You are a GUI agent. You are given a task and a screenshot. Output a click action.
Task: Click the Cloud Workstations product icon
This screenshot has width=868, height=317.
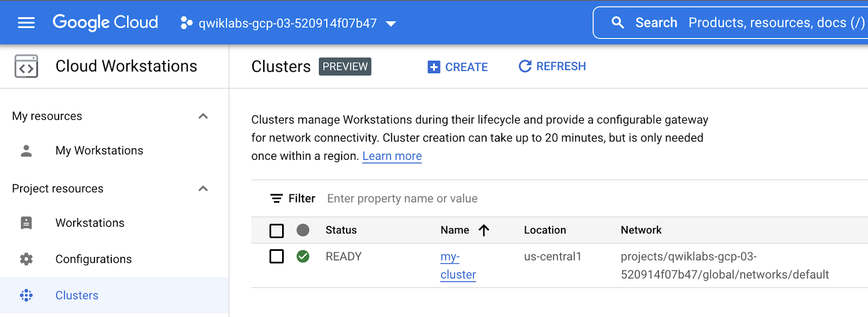click(26, 66)
